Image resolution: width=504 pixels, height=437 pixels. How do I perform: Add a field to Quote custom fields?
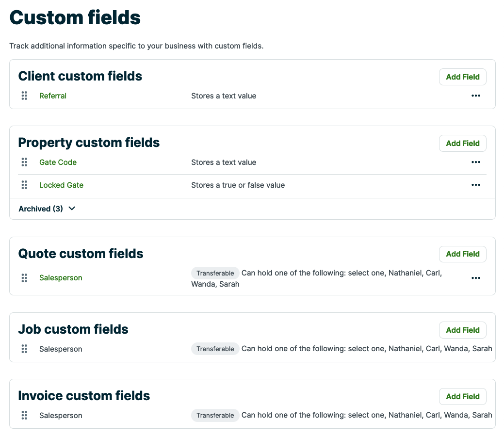(462, 254)
